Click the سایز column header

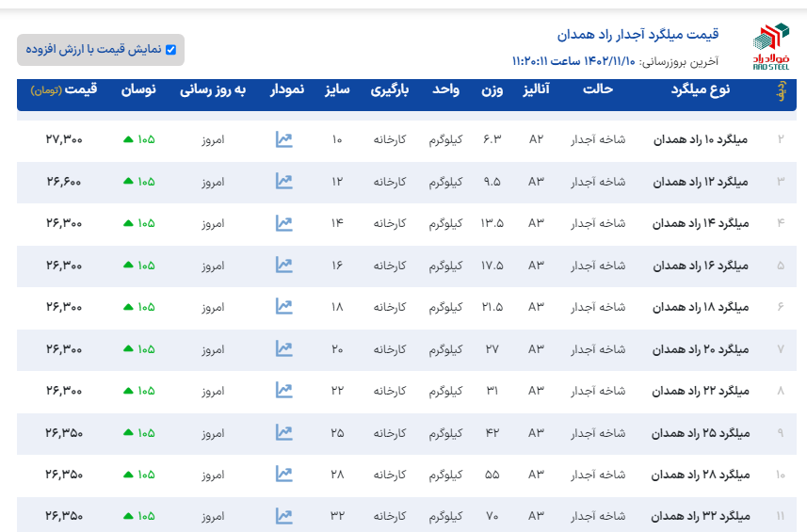point(337,90)
